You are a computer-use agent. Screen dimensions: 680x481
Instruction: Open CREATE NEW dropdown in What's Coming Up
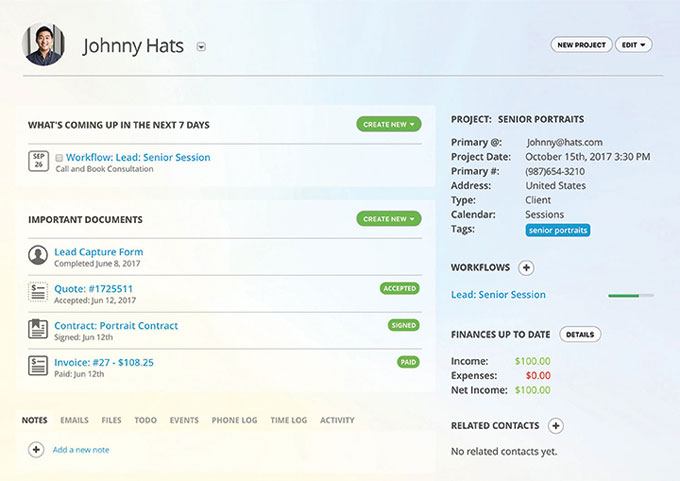pyautogui.click(x=389, y=124)
